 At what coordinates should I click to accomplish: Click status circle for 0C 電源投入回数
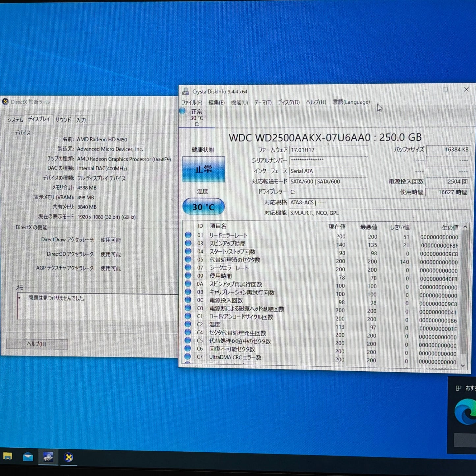[188, 300]
